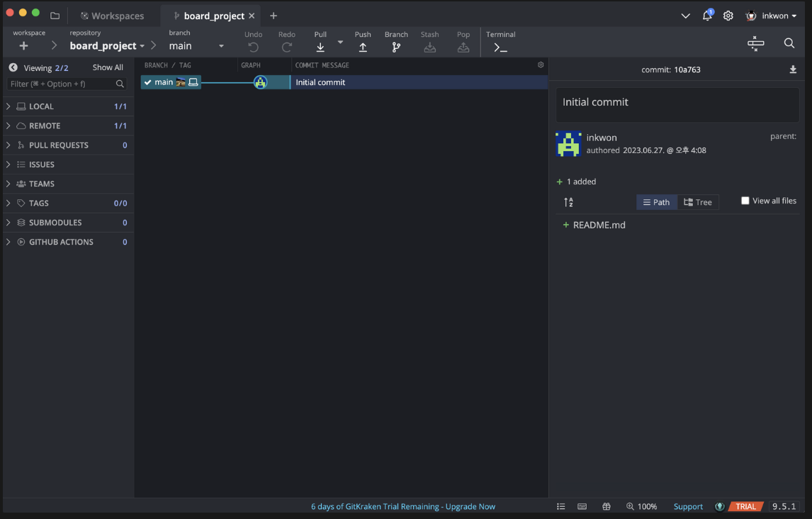Click the Upgrade Now trial link
This screenshot has width=812, height=519.
470,506
